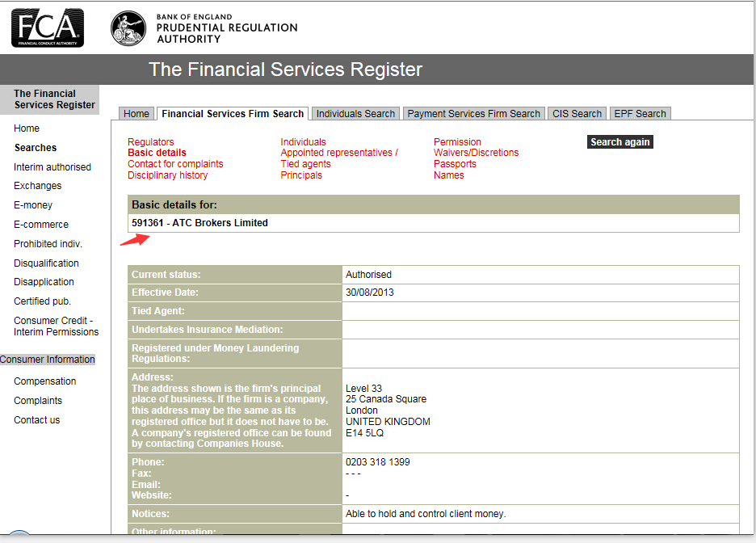Click the FCA logo

(x=47, y=28)
